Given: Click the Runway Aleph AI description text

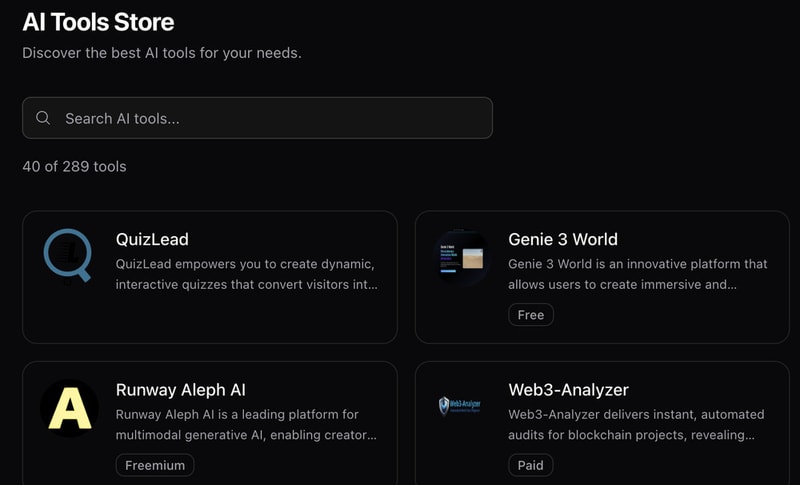Looking at the screenshot, I should click(x=245, y=425).
